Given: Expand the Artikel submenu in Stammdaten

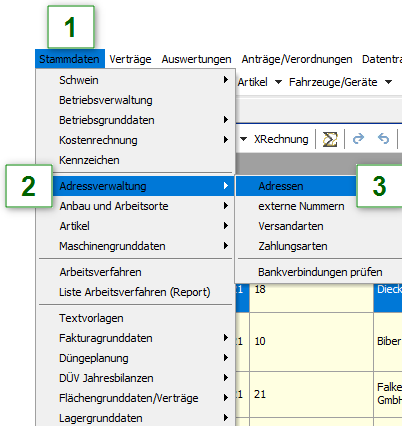Looking at the screenshot, I should pyautogui.click(x=136, y=226).
